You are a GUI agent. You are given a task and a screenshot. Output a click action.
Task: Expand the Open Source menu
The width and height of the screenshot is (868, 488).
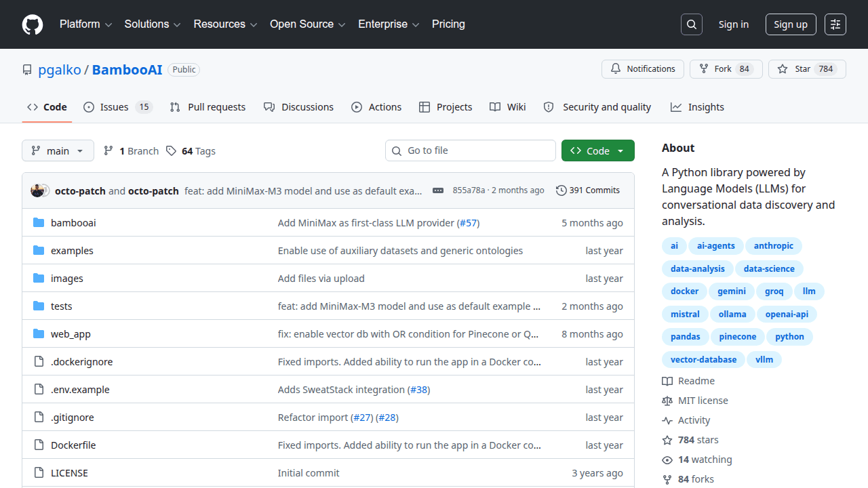click(x=308, y=24)
